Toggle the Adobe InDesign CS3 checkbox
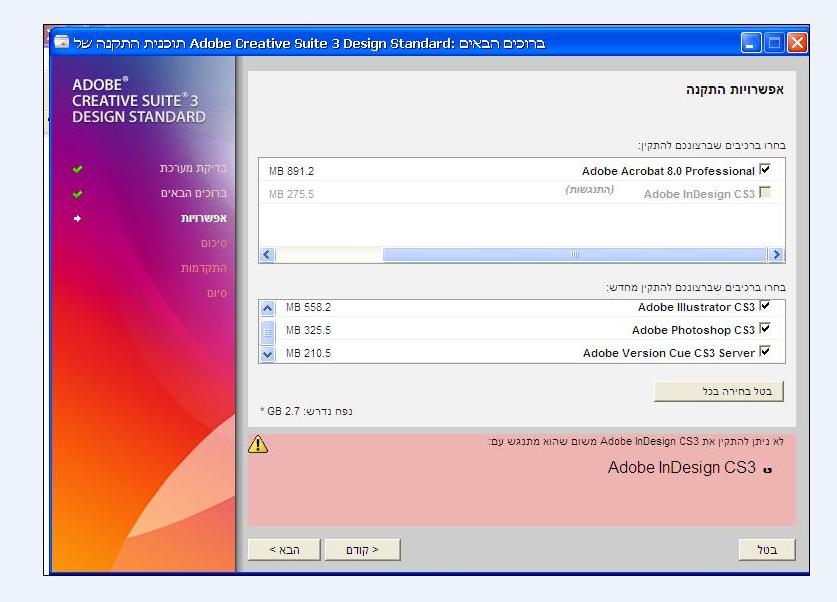837x602 pixels. pos(765,192)
